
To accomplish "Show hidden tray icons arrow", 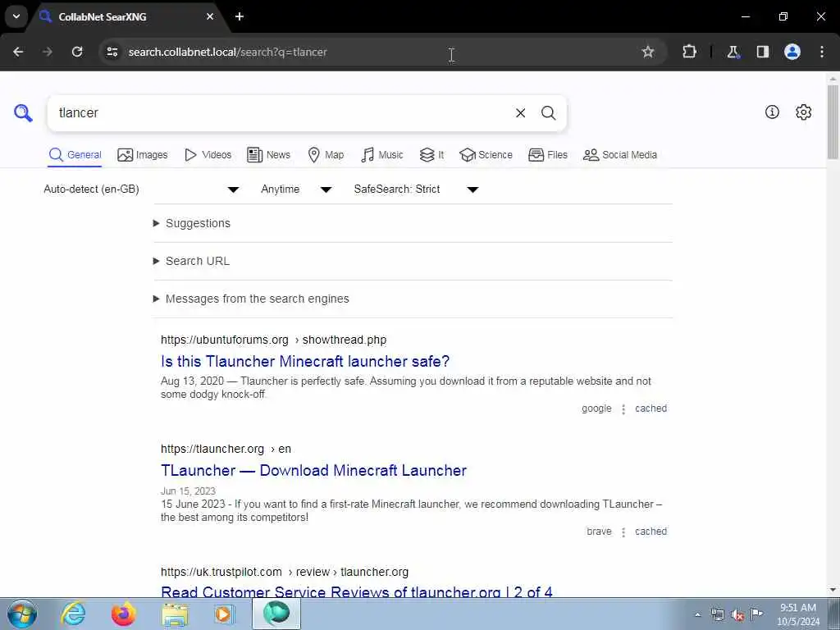I will [x=697, y=615].
